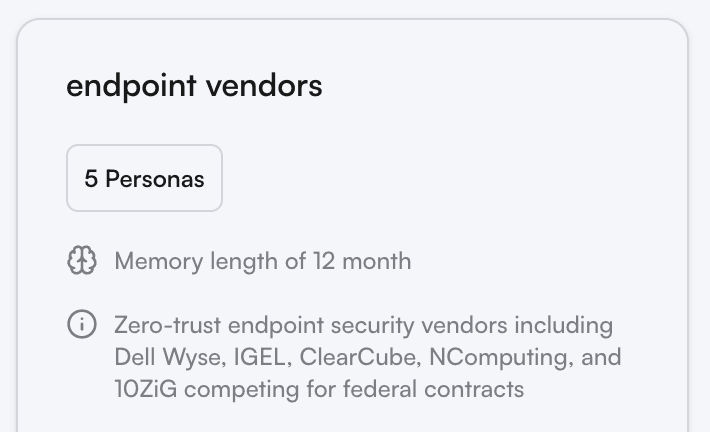Viewport: 710px width, 432px height.
Task: Click the info circle icon
Action: (x=81, y=325)
